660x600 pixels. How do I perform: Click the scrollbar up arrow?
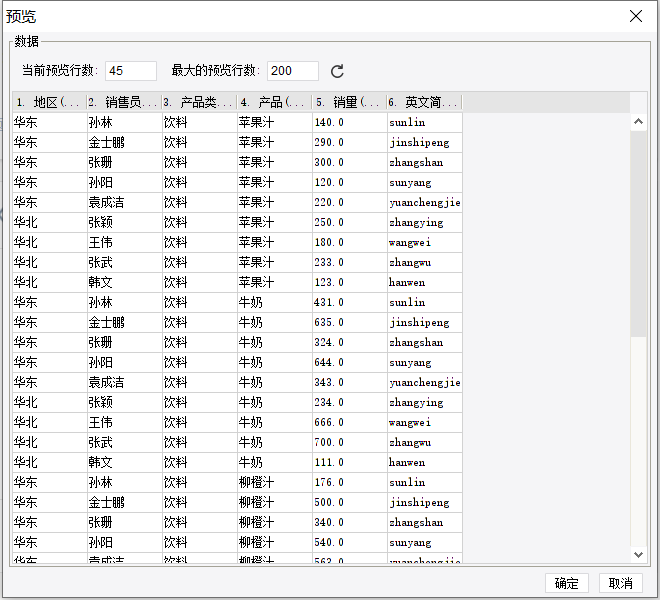pyautogui.click(x=638, y=122)
